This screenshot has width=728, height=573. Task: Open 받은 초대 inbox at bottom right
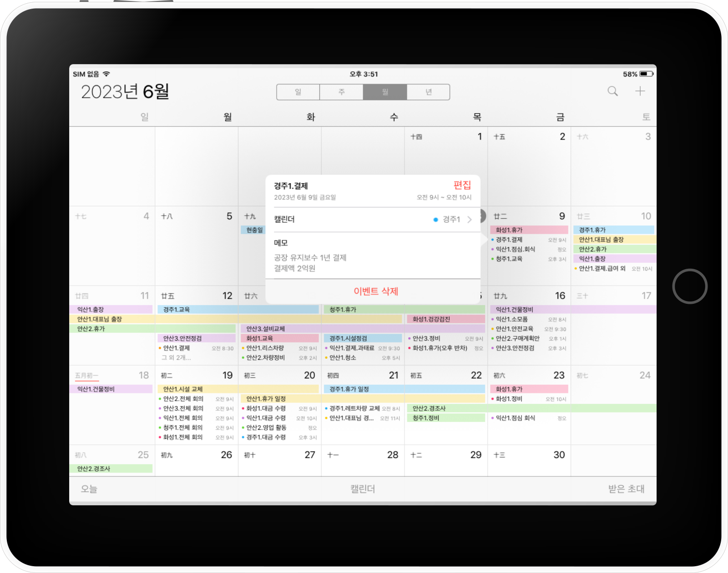click(x=626, y=489)
